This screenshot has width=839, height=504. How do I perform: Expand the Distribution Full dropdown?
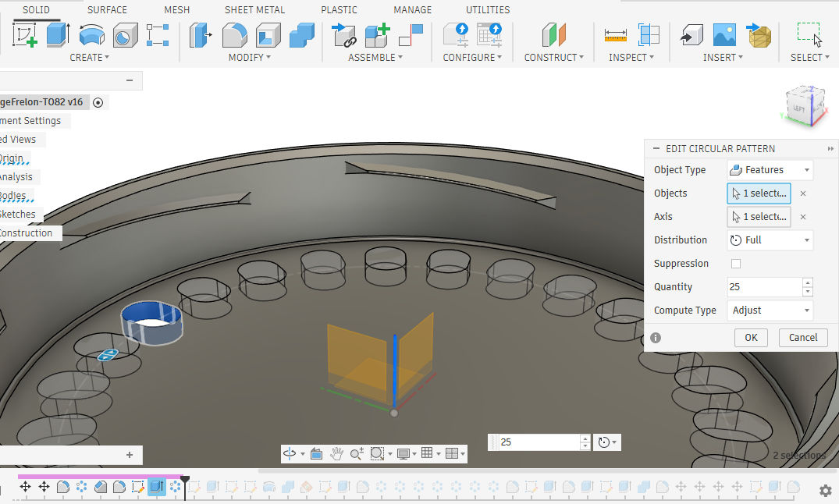click(770, 240)
